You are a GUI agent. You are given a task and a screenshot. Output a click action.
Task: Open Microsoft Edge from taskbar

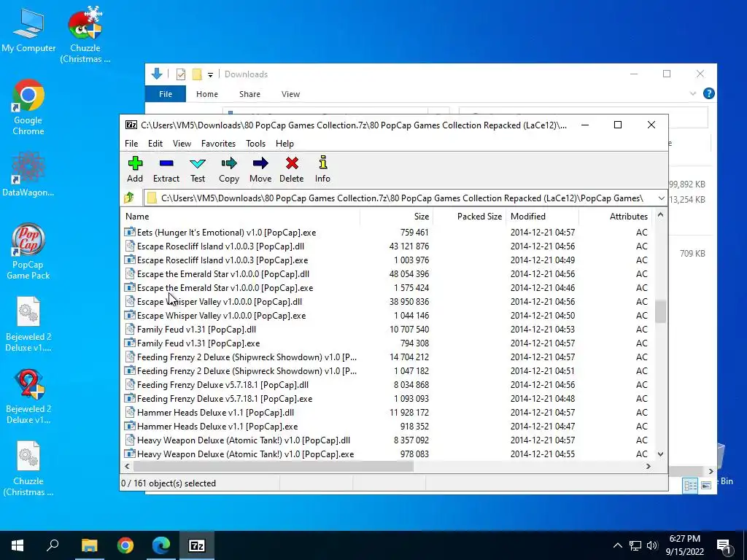coord(161,545)
